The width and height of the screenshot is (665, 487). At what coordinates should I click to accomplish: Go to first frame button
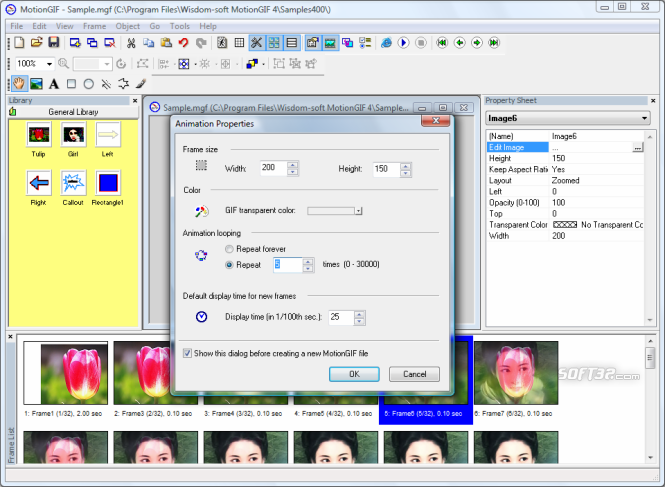442,43
